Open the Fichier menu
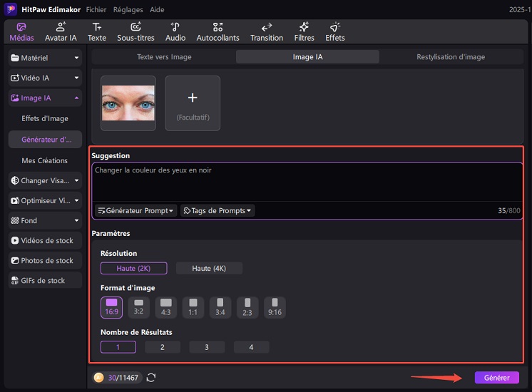 (x=96, y=9)
